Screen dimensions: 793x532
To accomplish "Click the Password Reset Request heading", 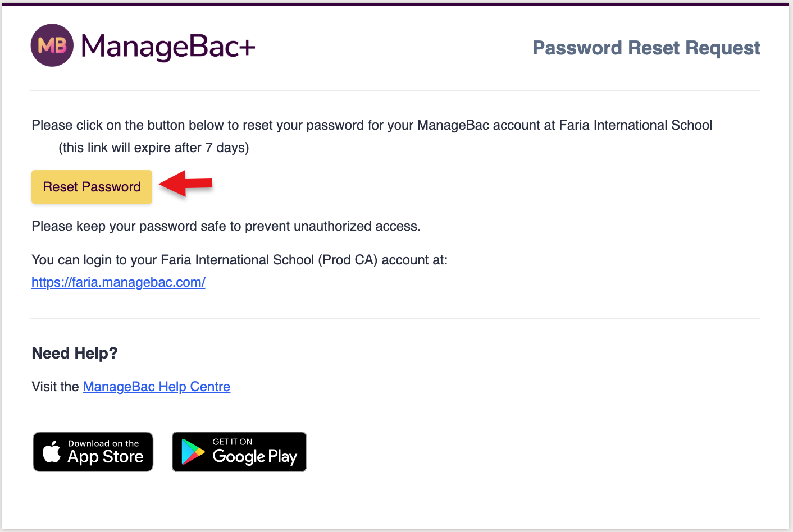I will [x=646, y=48].
